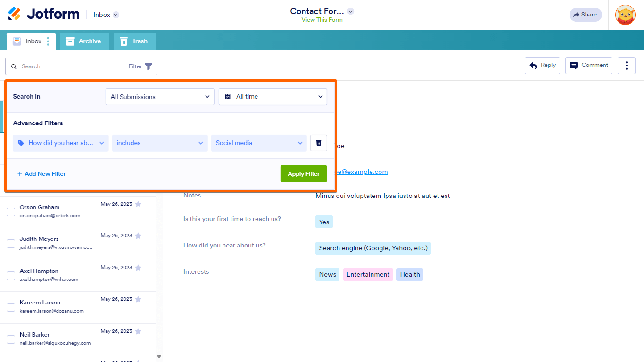Select the checkbox next to Judith Meyers
The width and height of the screenshot is (644, 362).
coord(10,244)
